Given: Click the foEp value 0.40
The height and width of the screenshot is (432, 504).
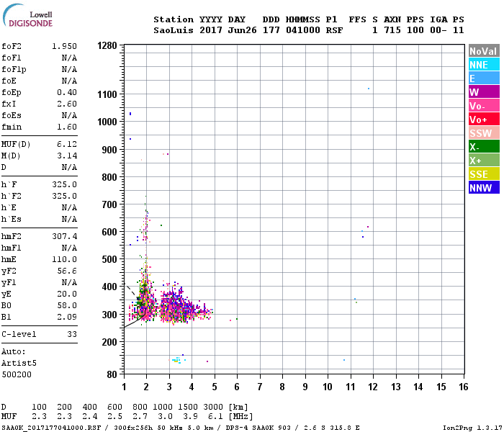Looking at the screenshot, I should coord(67,93).
